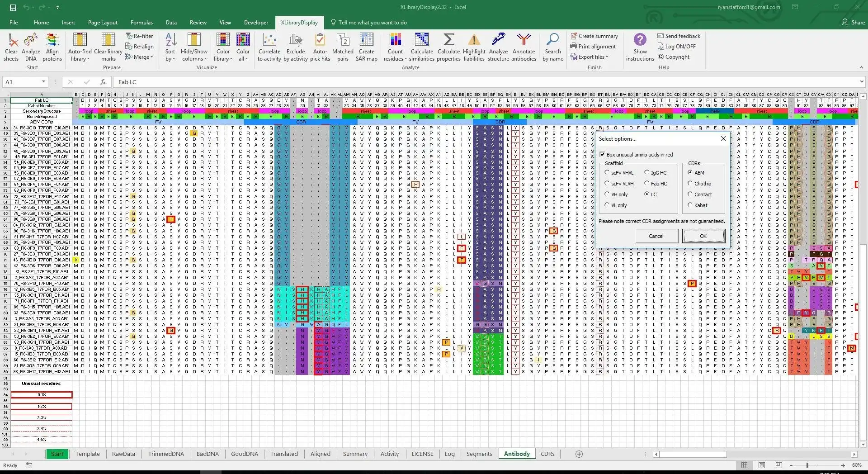The image size is (868, 474).
Task: Cancel the Select options dialog
Action: point(656,236)
